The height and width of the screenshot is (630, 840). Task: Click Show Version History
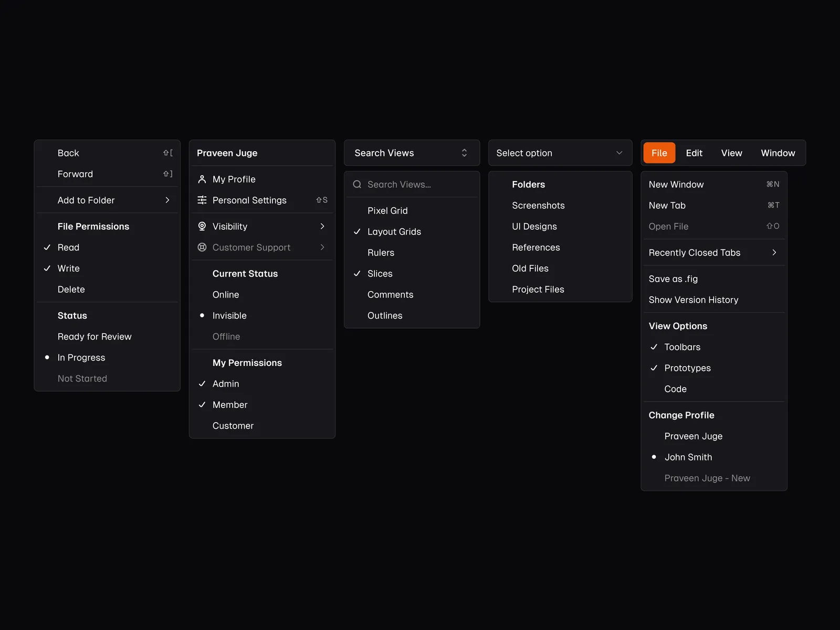click(693, 300)
